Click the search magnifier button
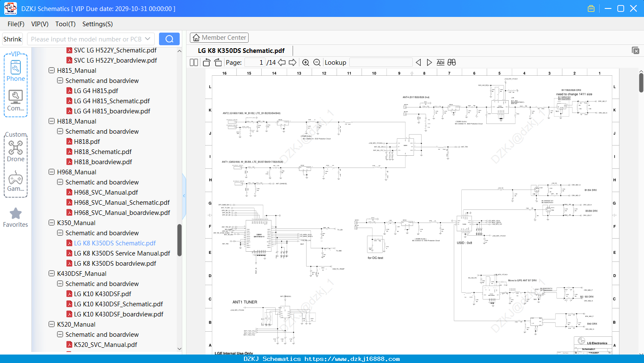 (x=169, y=39)
